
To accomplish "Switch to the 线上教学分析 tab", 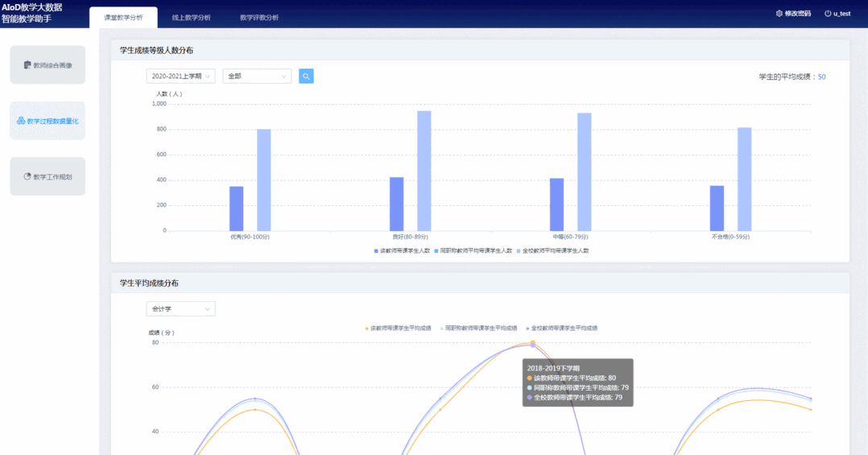I will click(x=192, y=17).
